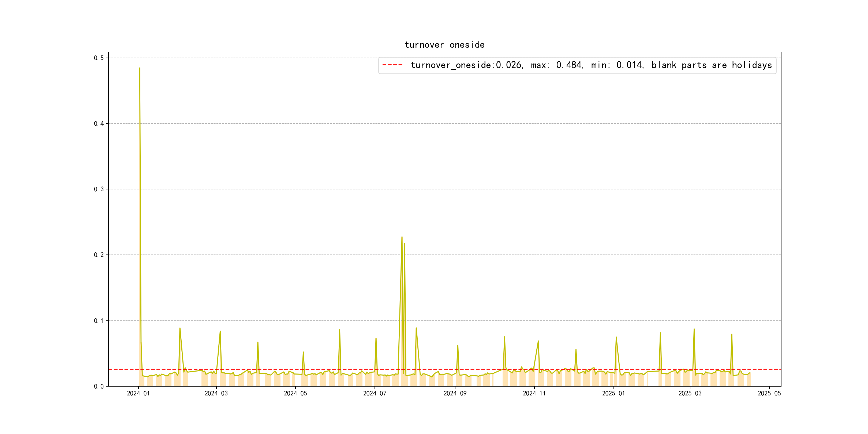The height and width of the screenshot is (434, 868).
Task: Select the 2025-05 x-axis date label
Action: 769,394
